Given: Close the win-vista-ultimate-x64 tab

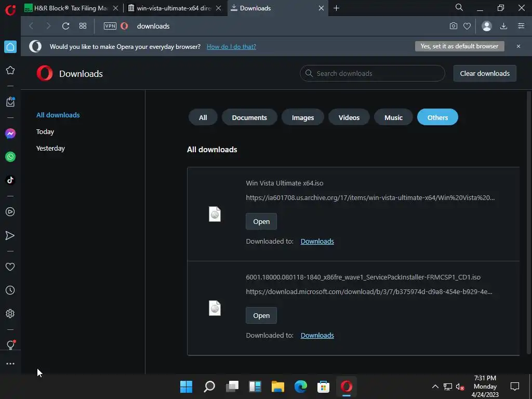Looking at the screenshot, I should pyautogui.click(x=219, y=8).
